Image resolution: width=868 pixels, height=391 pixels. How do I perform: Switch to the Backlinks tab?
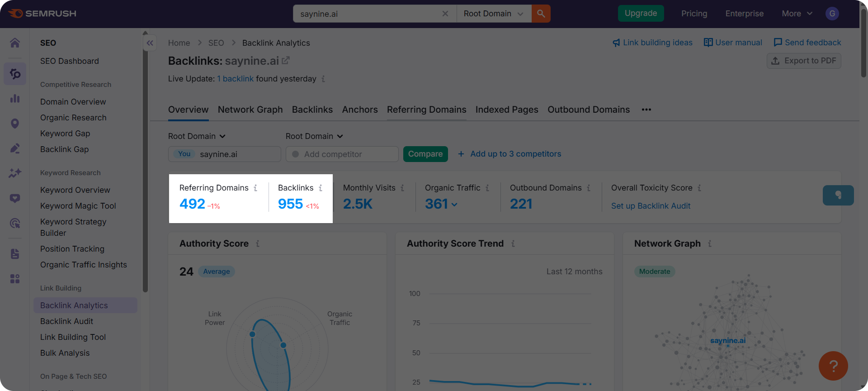312,110
